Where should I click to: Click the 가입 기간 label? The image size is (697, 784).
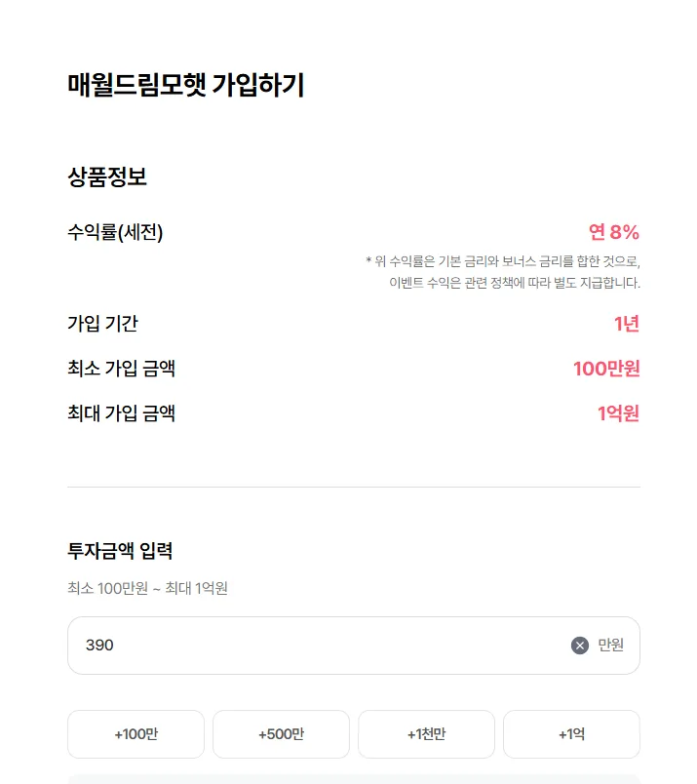102,324
